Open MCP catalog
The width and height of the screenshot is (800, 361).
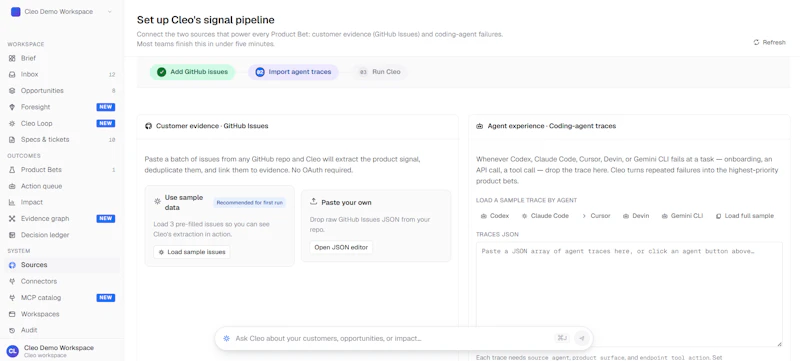(61, 298)
